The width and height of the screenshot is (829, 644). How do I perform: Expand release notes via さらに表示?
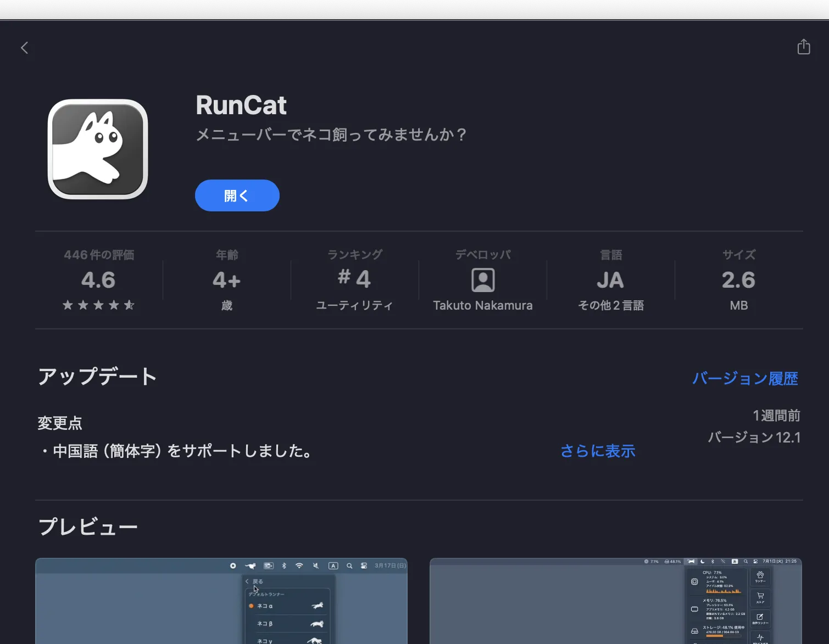[x=598, y=451]
